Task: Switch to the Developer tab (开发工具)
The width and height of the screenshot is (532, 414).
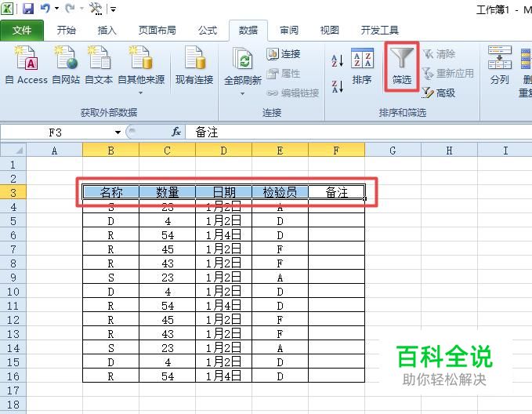Action: [380, 31]
